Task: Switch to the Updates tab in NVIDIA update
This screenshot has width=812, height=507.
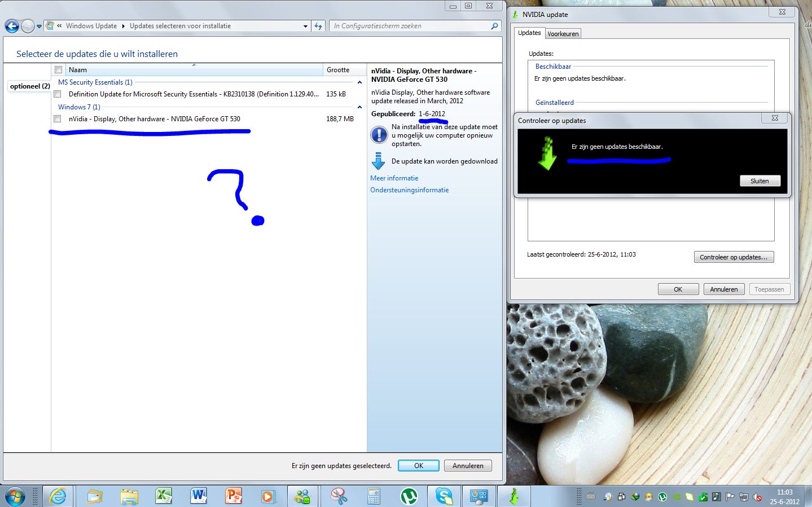Action: click(529, 33)
